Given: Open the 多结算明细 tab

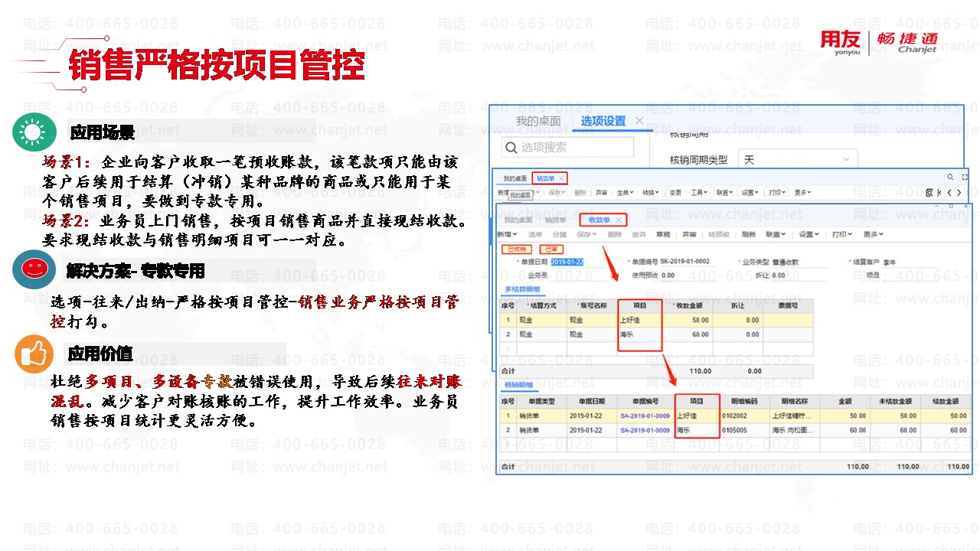Looking at the screenshot, I should (522, 289).
